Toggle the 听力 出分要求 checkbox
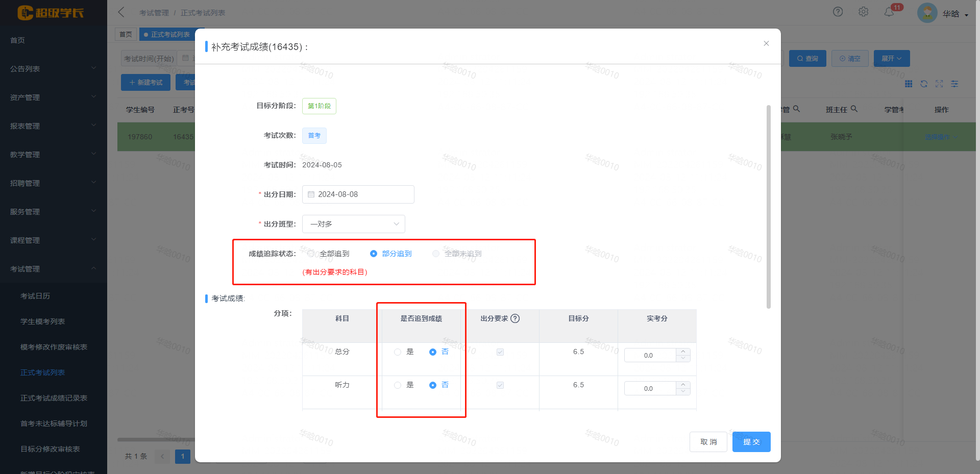Screen dimensions: 980x474 pos(500,385)
